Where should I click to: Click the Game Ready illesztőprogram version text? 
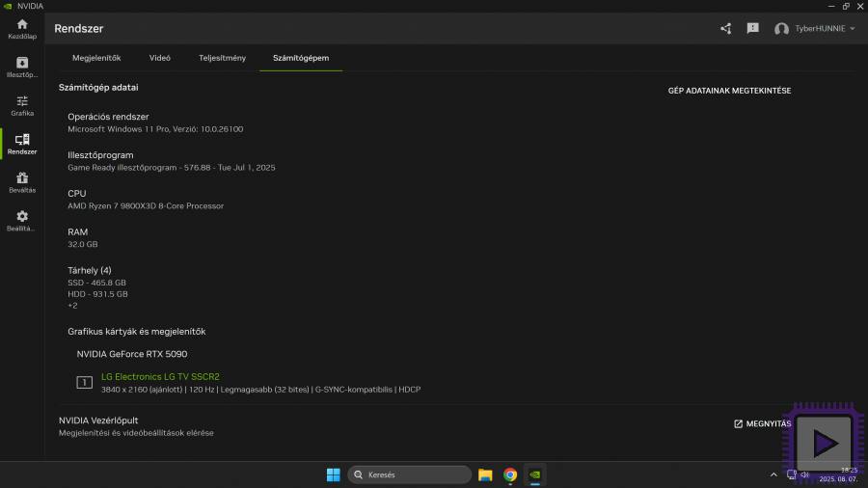click(172, 168)
